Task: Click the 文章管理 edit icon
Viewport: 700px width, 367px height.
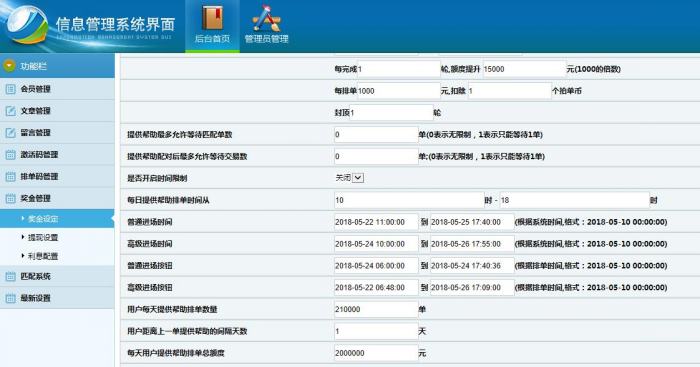Action: tap(10, 111)
